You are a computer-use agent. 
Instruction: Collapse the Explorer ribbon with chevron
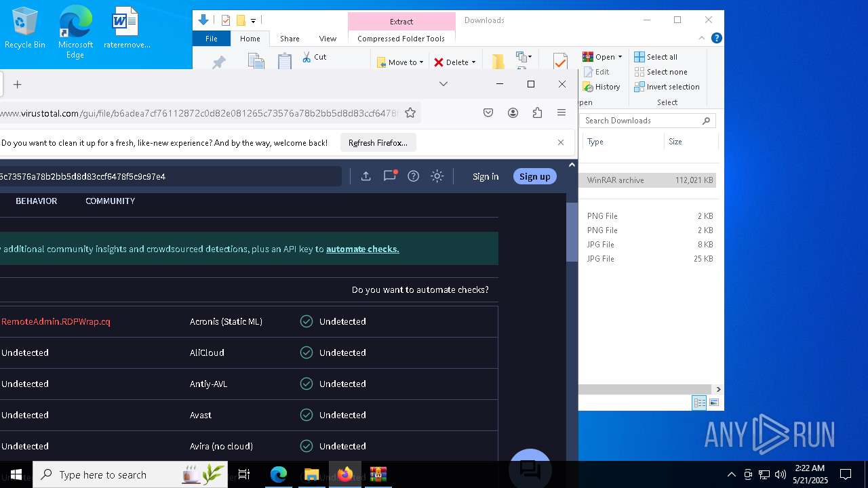coord(702,38)
